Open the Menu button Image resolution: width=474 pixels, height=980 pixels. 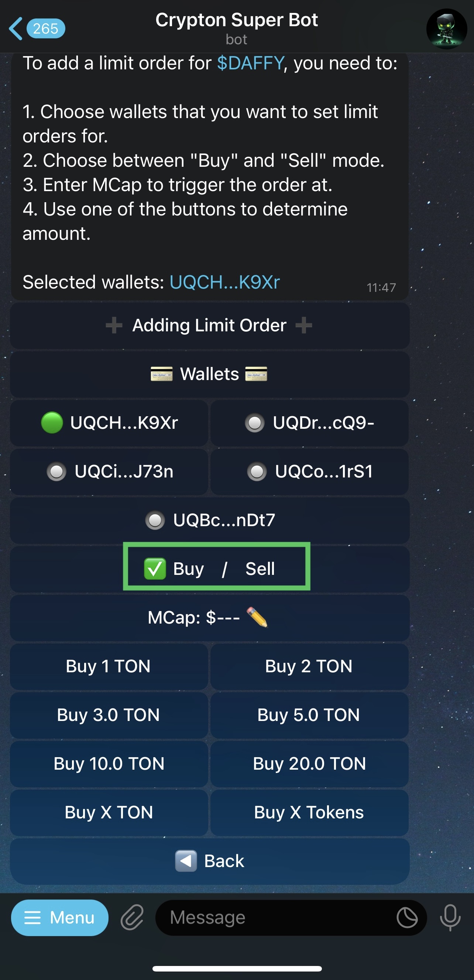tap(60, 917)
